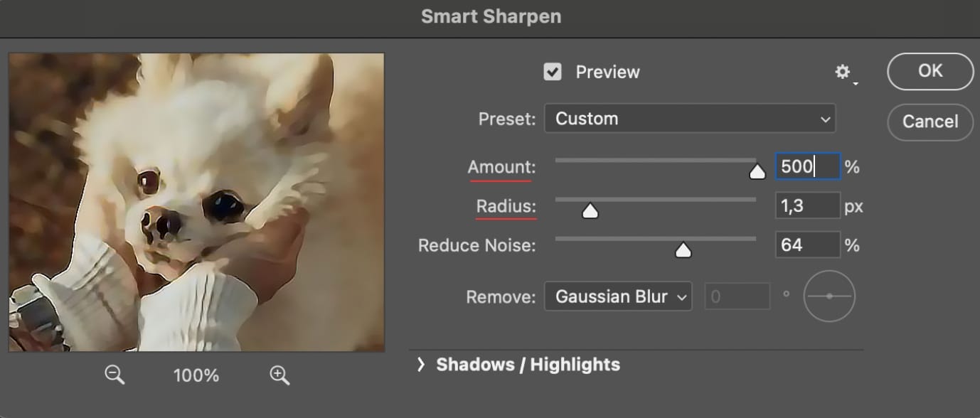The width and height of the screenshot is (980, 418).
Task: Dismiss the dialog with Cancel
Action: (930, 122)
